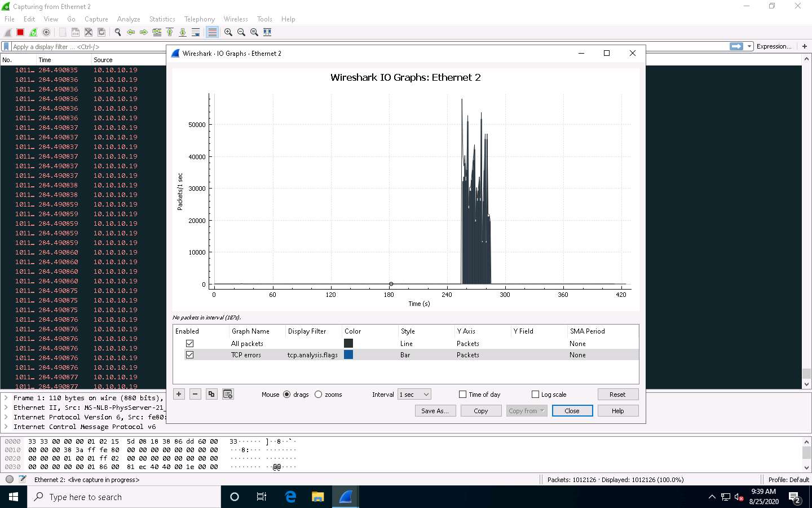
Task: Toggle packet list colorize rules
Action: pyautogui.click(x=212, y=32)
